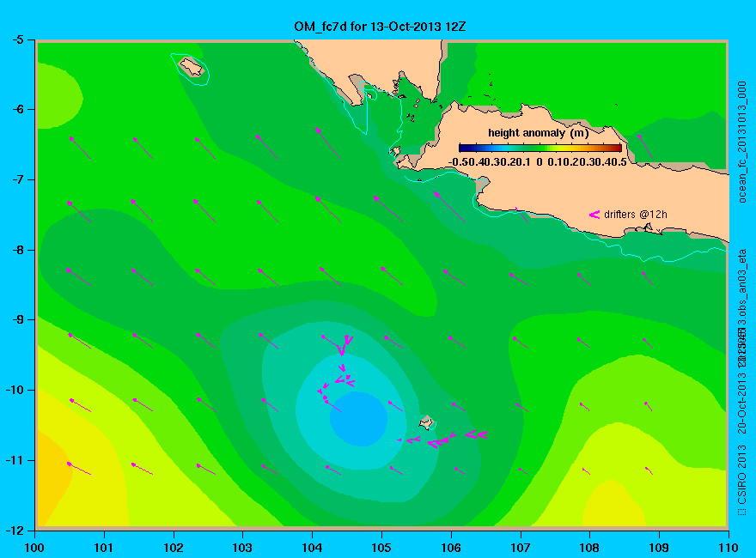The height and width of the screenshot is (558, 756).
Task: Click the y-axis label "-8"
Action: click(x=17, y=250)
